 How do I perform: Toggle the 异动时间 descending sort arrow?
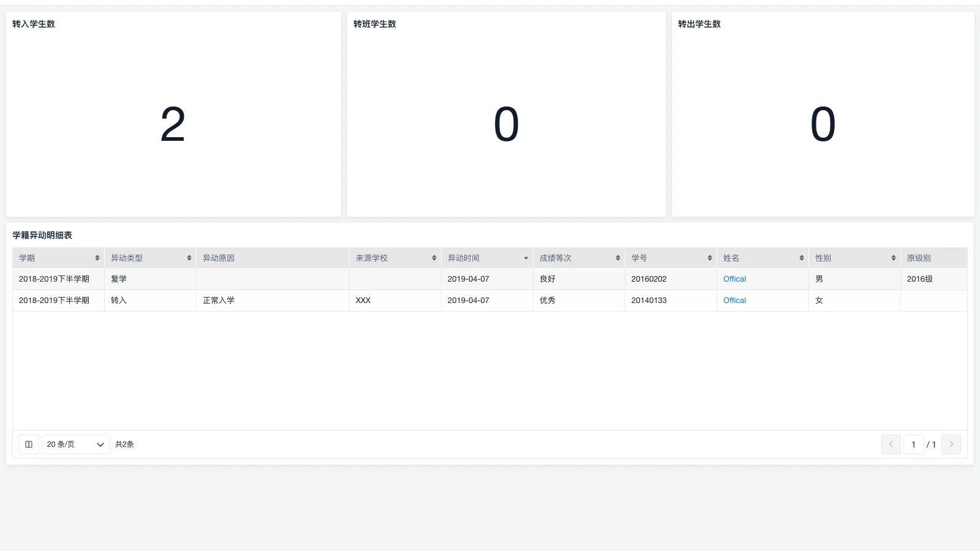point(526,258)
